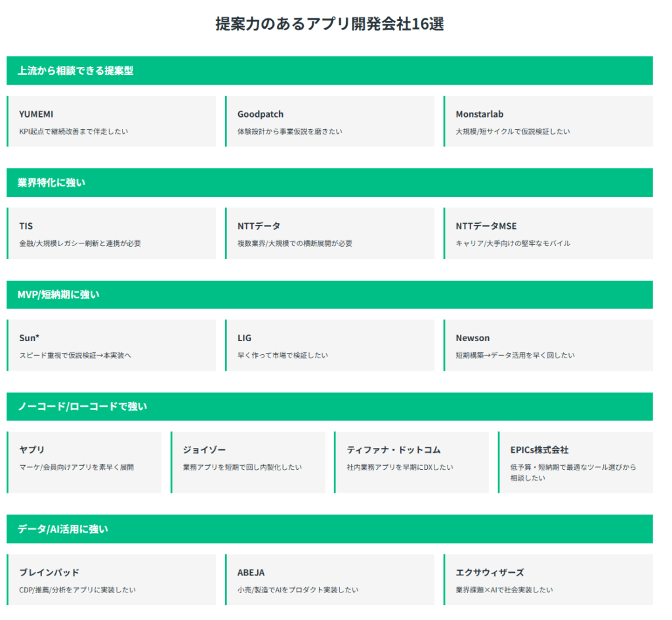The width and height of the screenshot is (672, 620).
Task: Select the MVP/短納期に強い section header
Action: pyautogui.click(x=329, y=295)
